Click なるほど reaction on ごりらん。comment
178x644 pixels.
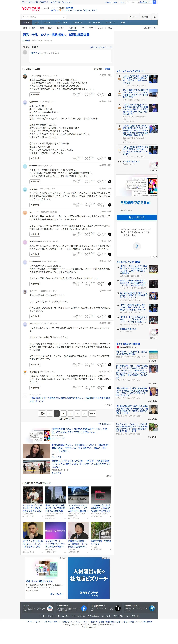coord(90,205)
